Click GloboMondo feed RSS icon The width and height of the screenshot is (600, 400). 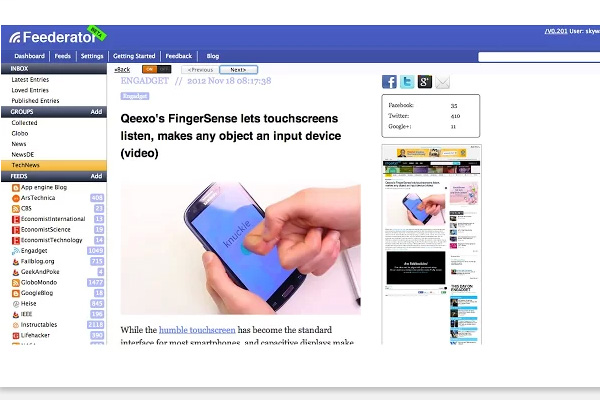coord(16,282)
